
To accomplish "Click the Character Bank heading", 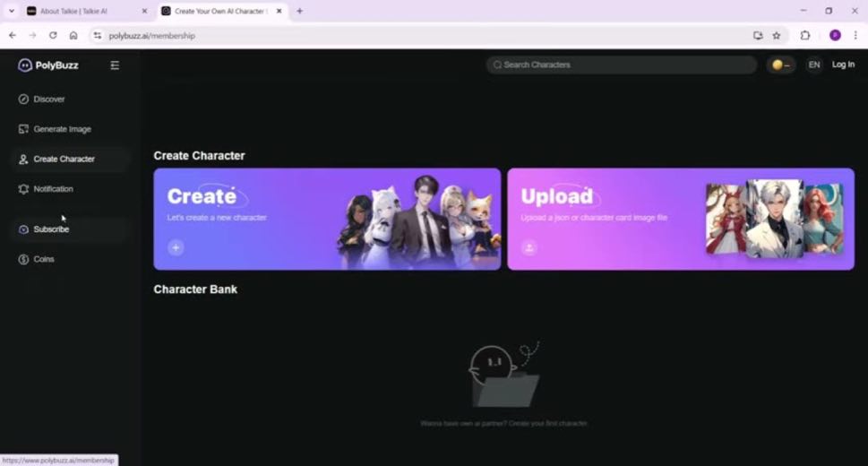I will point(195,289).
